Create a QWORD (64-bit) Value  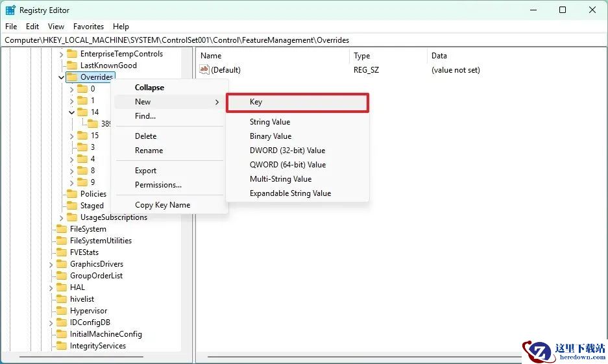[297, 165]
